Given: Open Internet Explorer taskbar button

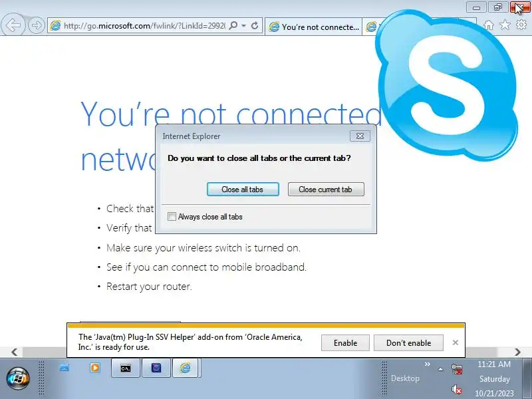Looking at the screenshot, I should click(x=186, y=368).
